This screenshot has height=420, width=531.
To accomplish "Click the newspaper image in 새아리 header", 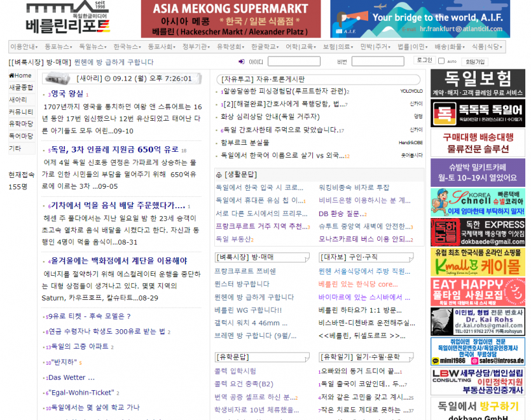I will point(57,79).
